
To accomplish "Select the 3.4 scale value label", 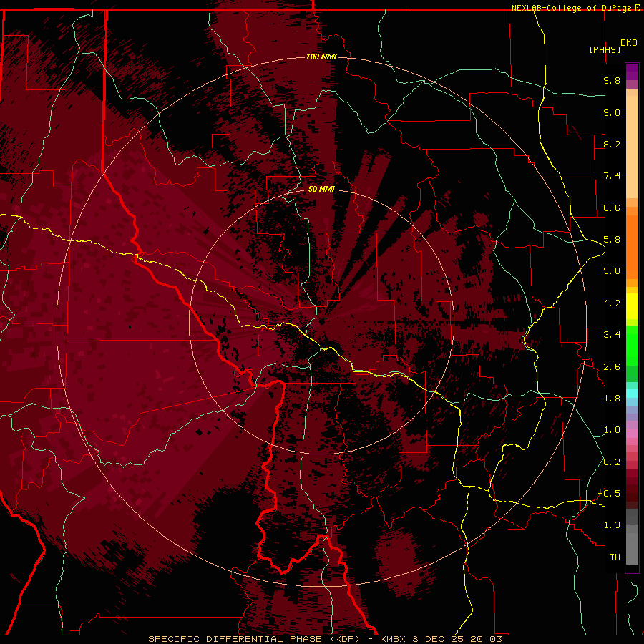I will 612,335.
